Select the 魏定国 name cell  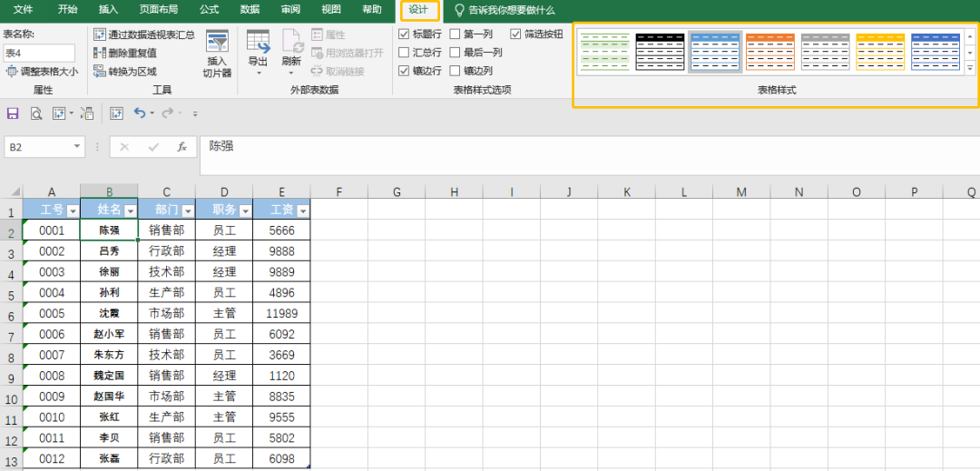(110, 376)
